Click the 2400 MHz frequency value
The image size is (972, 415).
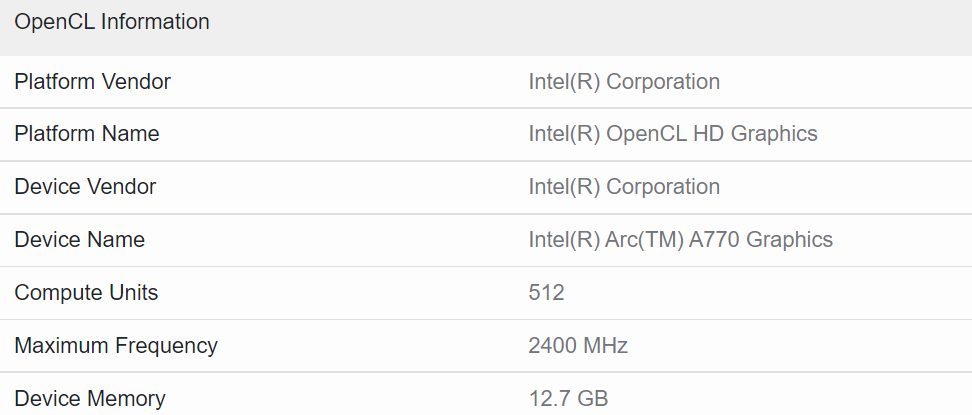click(578, 346)
